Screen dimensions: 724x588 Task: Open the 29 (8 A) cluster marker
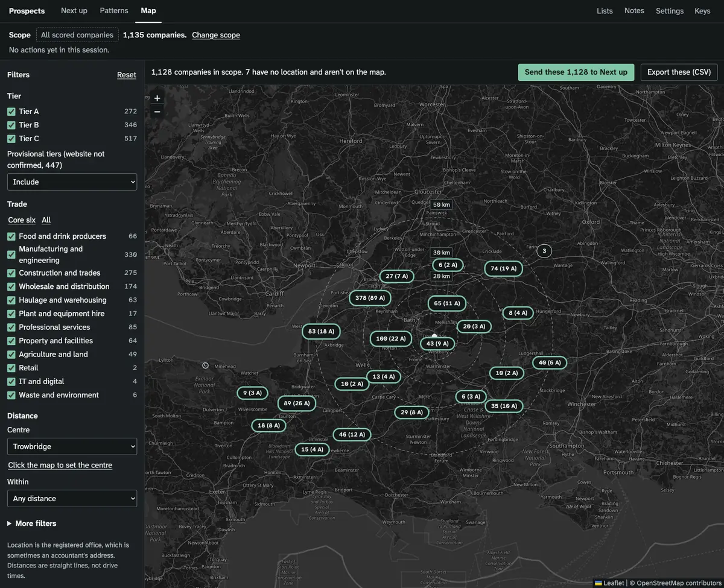tap(411, 413)
